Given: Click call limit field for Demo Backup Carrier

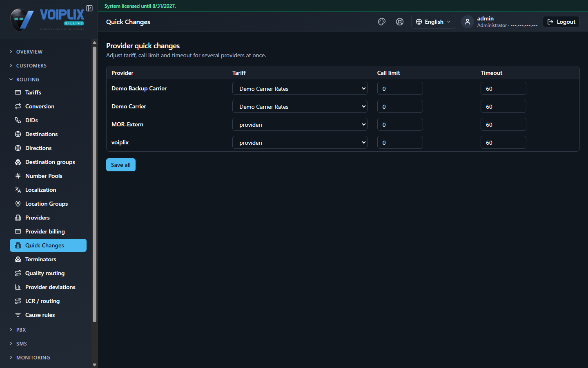Looking at the screenshot, I should (x=400, y=88).
